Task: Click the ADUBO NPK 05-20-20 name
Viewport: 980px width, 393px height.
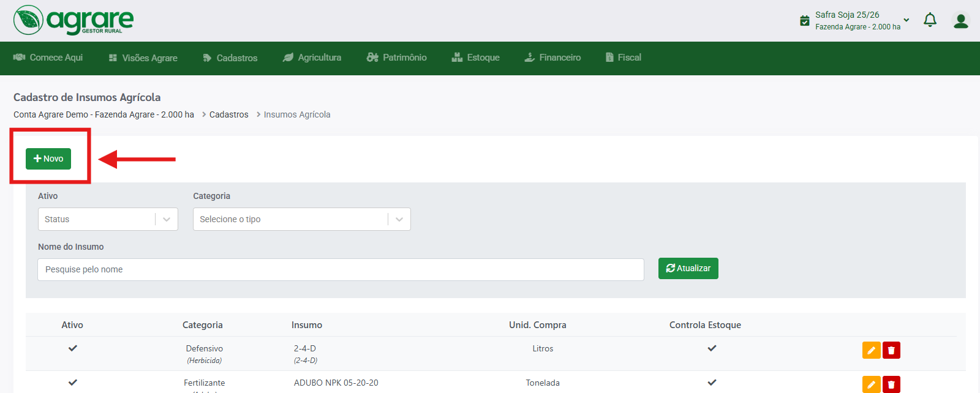Action: (336, 383)
